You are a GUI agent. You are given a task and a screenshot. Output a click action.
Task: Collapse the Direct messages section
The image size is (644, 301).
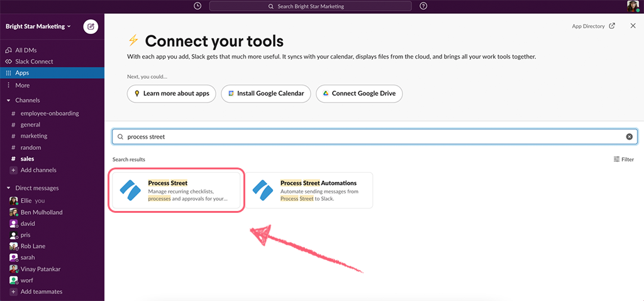tap(8, 188)
